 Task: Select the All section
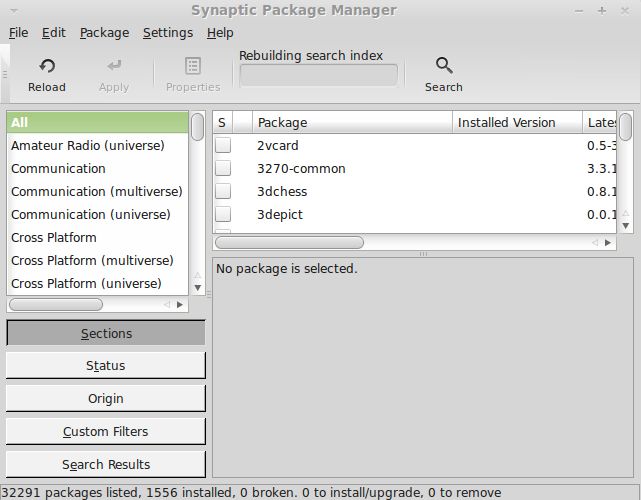(97, 122)
